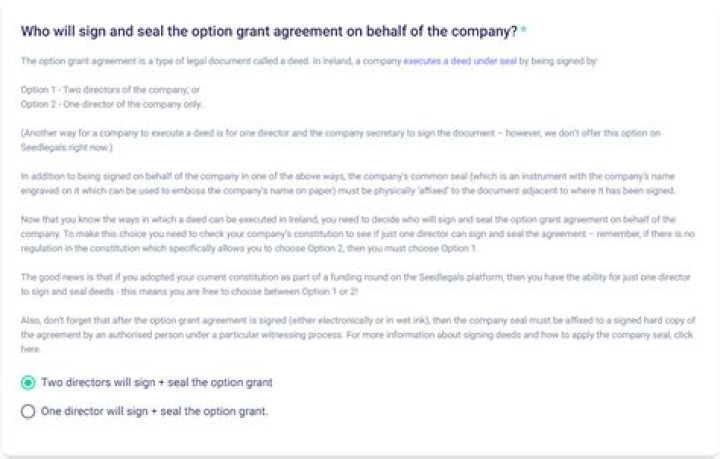The height and width of the screenshot is (459, 720).
Task: Select the Two directors radio button
Action: (28, 382)
